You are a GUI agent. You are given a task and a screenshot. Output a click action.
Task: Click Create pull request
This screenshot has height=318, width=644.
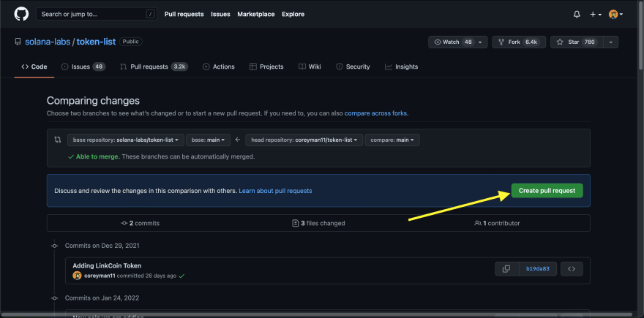coord(547,190)
